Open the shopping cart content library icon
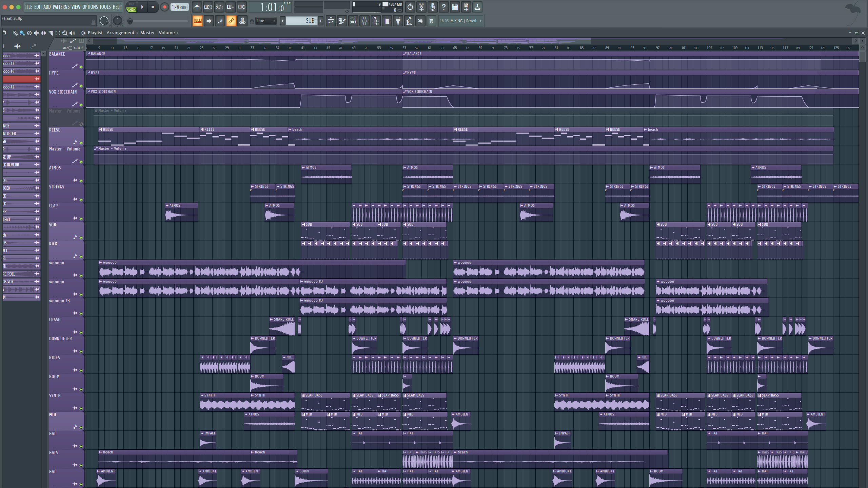The image size is (868, 488). click(x=431, y=21)
